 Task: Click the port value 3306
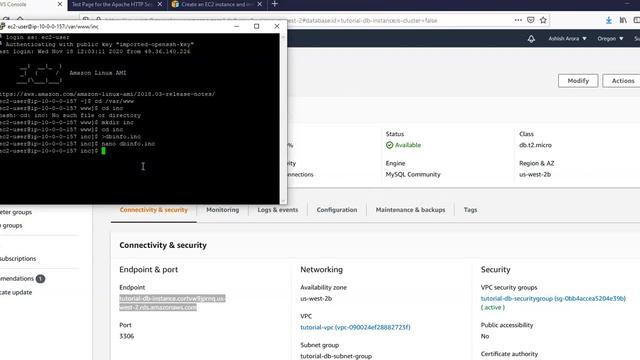127,336
